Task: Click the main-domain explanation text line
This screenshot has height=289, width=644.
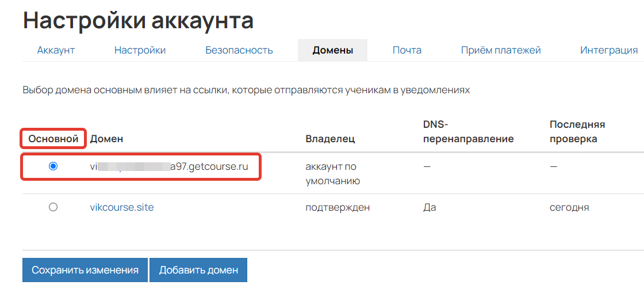Action: click(246, 90)
